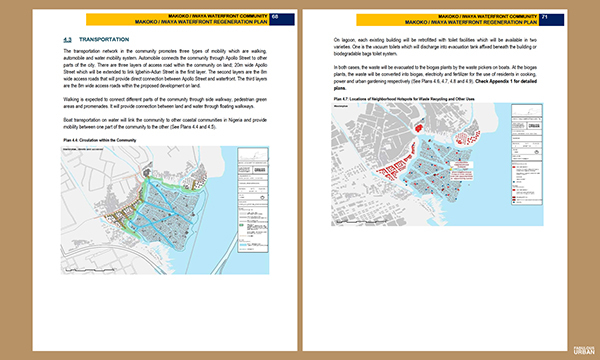Viewport: 600px width, 360px height.
Task: Click the bold 'Check Appendix 1' text
Action: pos(493,81)
